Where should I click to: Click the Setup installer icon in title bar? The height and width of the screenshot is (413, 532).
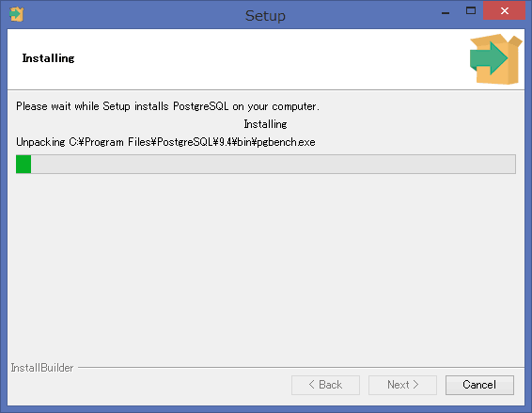(16, 14)
